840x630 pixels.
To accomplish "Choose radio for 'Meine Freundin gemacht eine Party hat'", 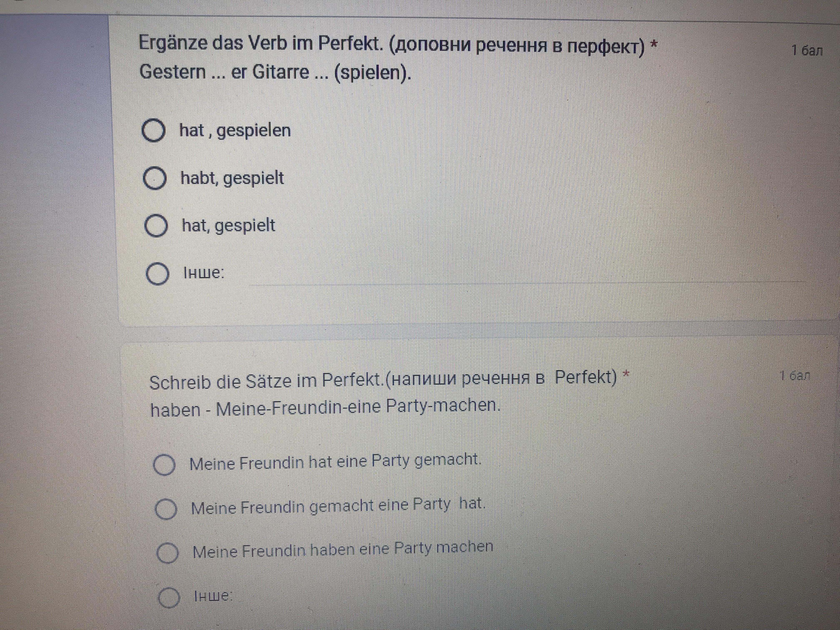I will (x=166, y=509).
